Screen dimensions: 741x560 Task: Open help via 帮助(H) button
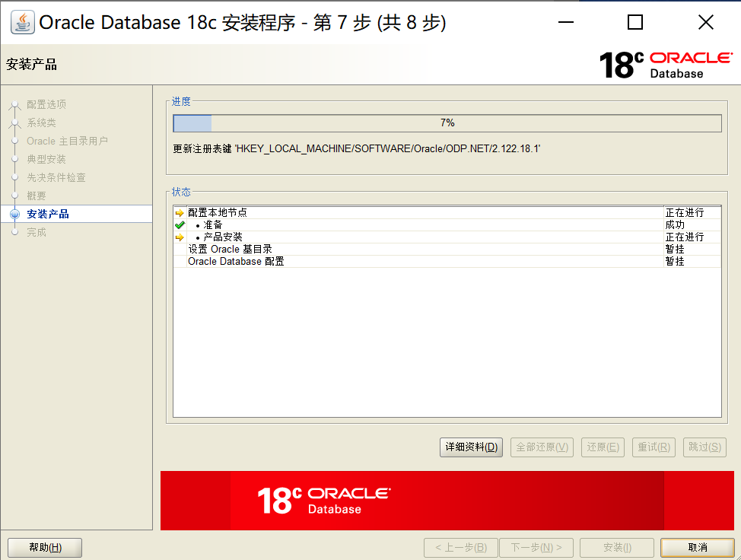pyautogui.click(x=44, y=547)
